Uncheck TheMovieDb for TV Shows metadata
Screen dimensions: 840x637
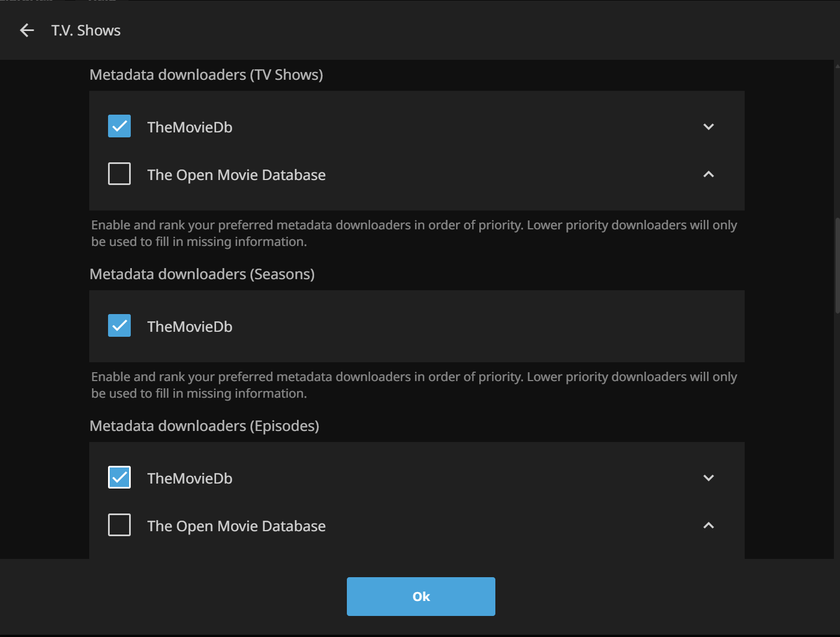119,126
